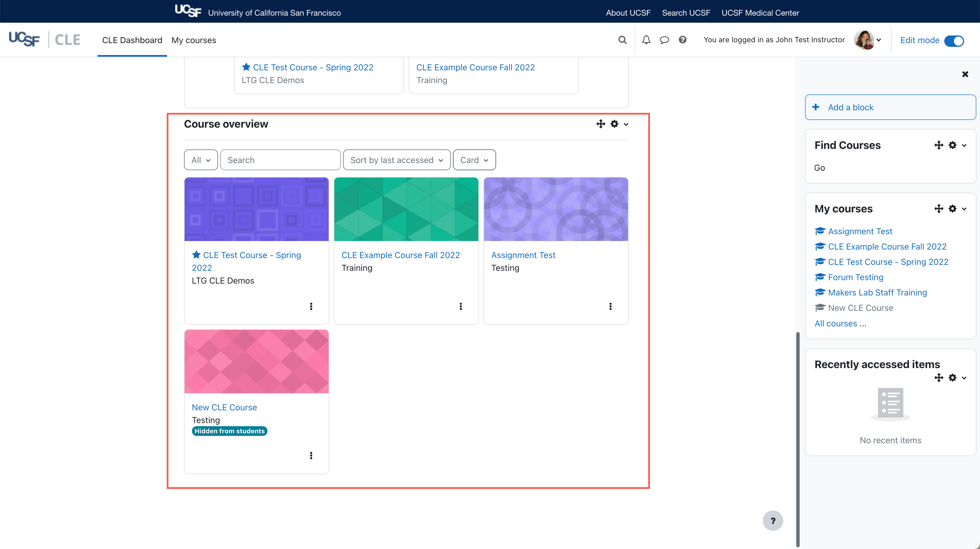This screenshot has height=549, width=980.
Task: Click move icon for My courses block
Action: (x=939, y=208)
